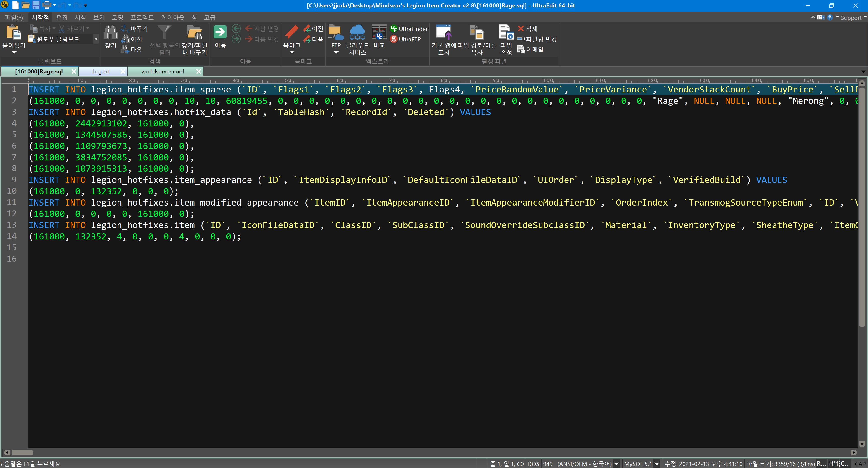Open the file tab list dropdown arrow
The height and width of the screenshot is (468, 868).
point(863,71)
